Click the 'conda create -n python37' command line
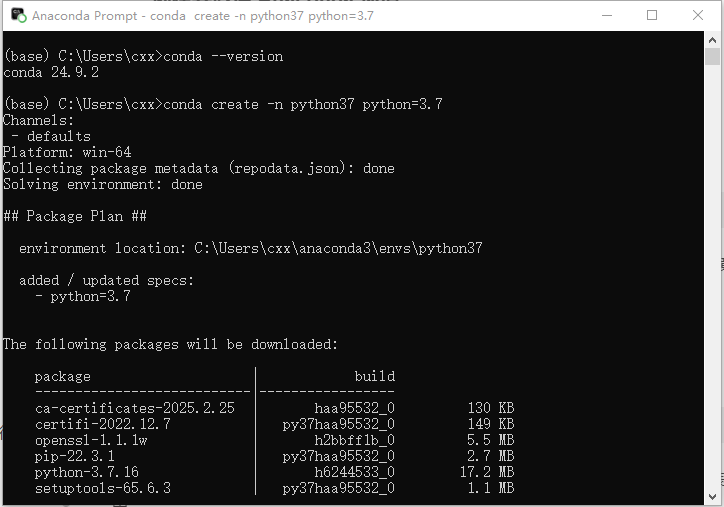The width and height of the screenshot is (724, 507). tap(223, 104)
